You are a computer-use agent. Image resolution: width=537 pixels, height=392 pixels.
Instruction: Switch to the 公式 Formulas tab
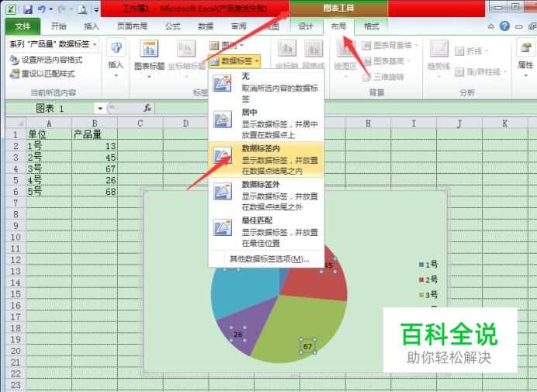point(173,26)
